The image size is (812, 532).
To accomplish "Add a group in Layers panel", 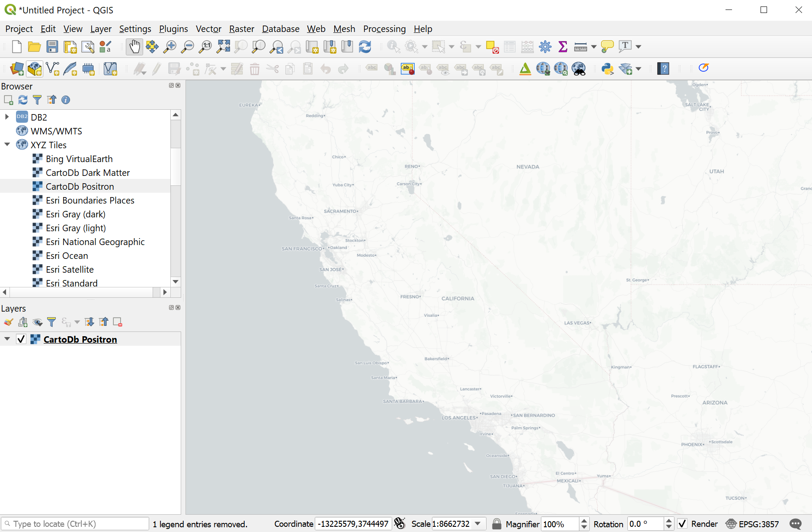I will coord(23,322).
